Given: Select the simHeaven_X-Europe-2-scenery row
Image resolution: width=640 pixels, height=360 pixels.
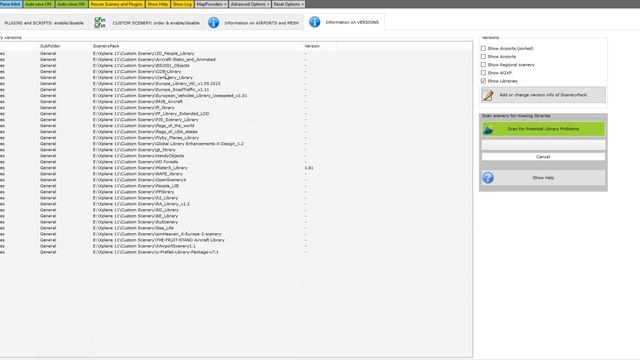Looking at the screenshot, I should pos(236,234).
